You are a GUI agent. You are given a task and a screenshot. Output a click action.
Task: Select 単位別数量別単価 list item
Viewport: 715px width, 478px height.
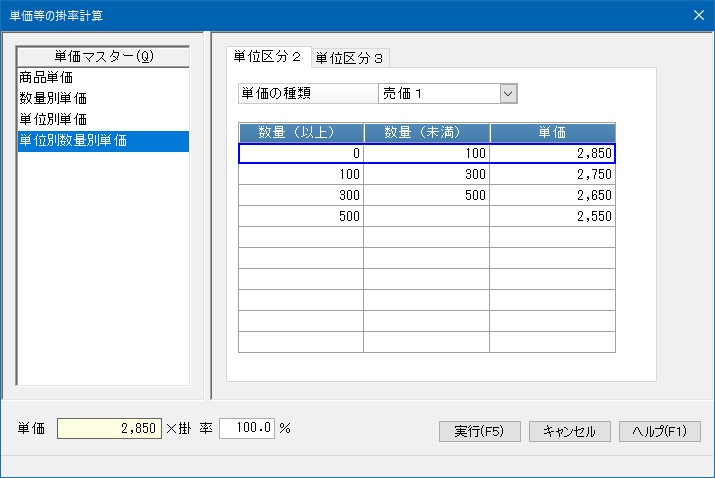pyautogui.click(x=73, y=141)
